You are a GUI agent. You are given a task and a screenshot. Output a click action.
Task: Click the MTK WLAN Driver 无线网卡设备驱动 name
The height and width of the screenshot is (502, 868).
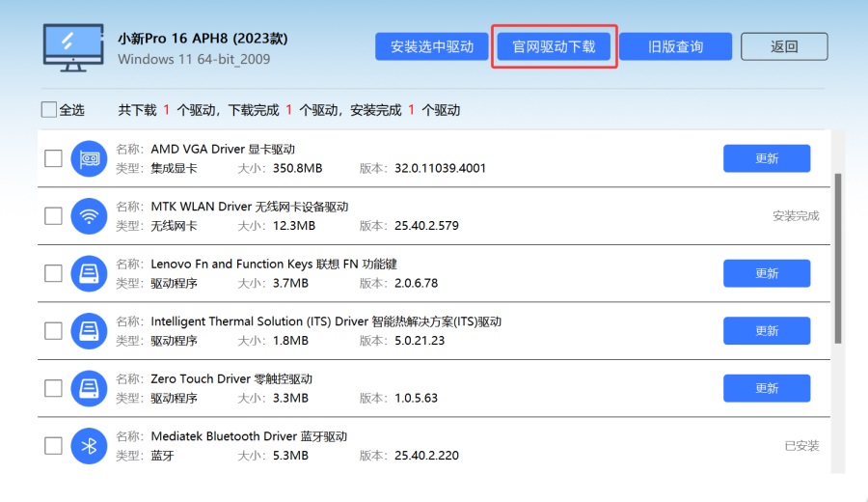[250, 207]
